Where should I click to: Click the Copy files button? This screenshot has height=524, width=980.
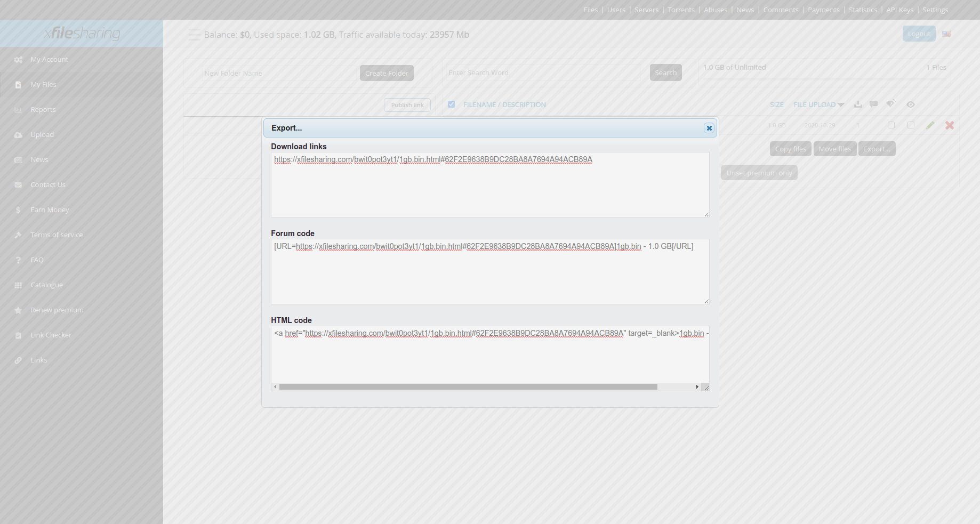pyautogui.click(x=791, y=149)
